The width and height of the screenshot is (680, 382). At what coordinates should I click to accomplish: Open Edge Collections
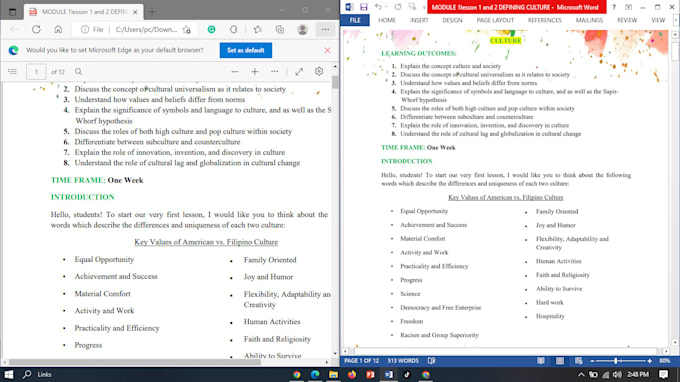click(280, 29)
